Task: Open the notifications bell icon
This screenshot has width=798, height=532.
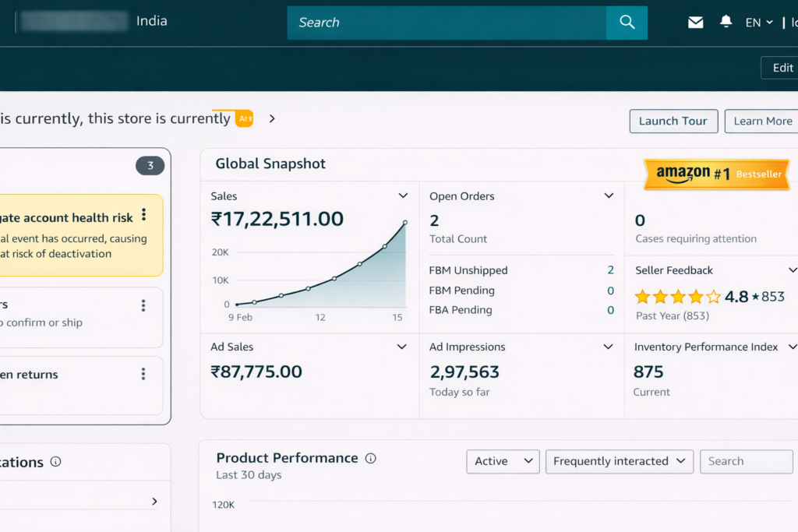Action: click(726, 22)
